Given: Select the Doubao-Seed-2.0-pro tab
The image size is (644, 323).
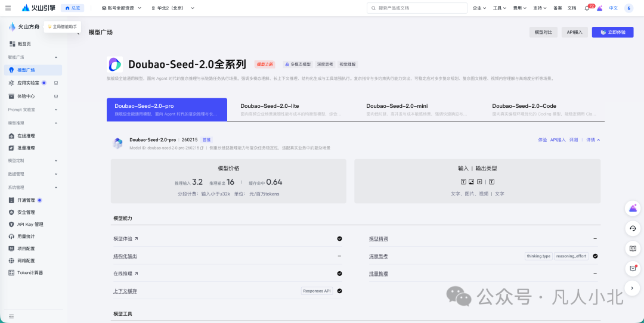Looking at the screenshot, I should [x=167, y=110].
